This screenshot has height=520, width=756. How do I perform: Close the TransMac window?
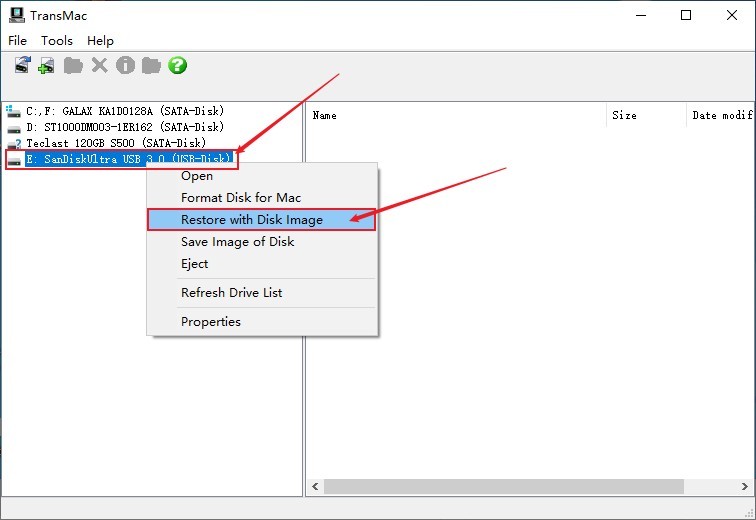731,15
